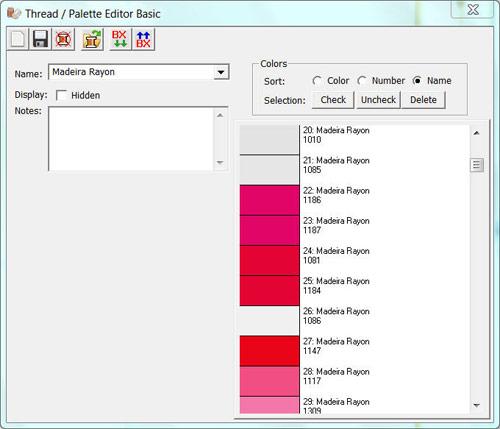
Task: Click BX export icon with blue up arrows
Action: 143,39
